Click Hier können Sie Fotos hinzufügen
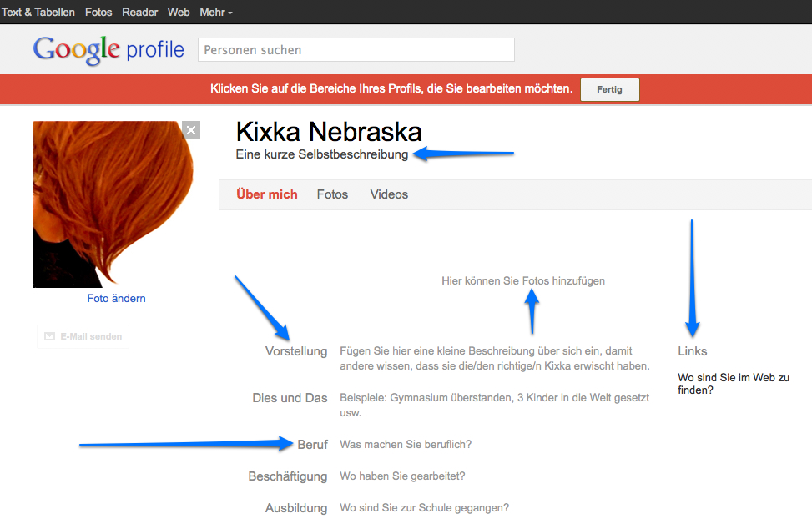812x529 pixels. click(523, 281)
